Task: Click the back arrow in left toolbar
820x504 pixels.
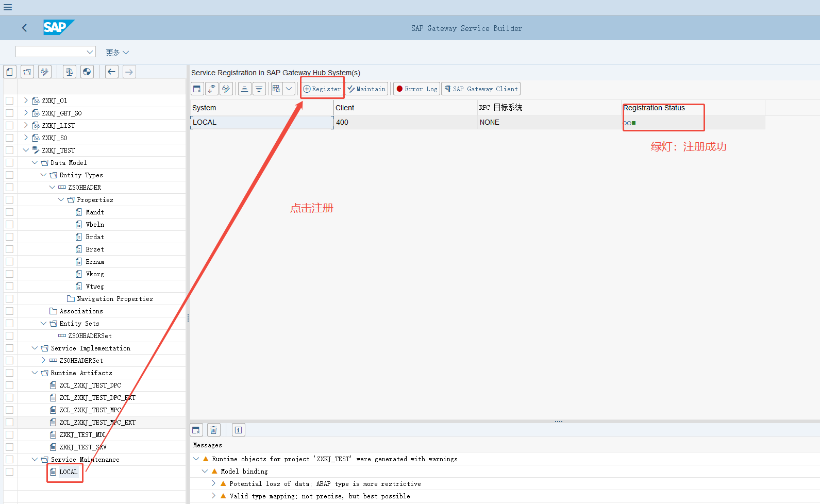Action: point(112,72)
